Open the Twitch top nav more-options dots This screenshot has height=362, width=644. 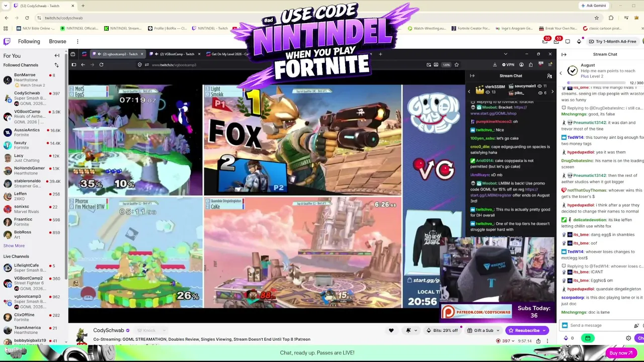tap(77, 41)
